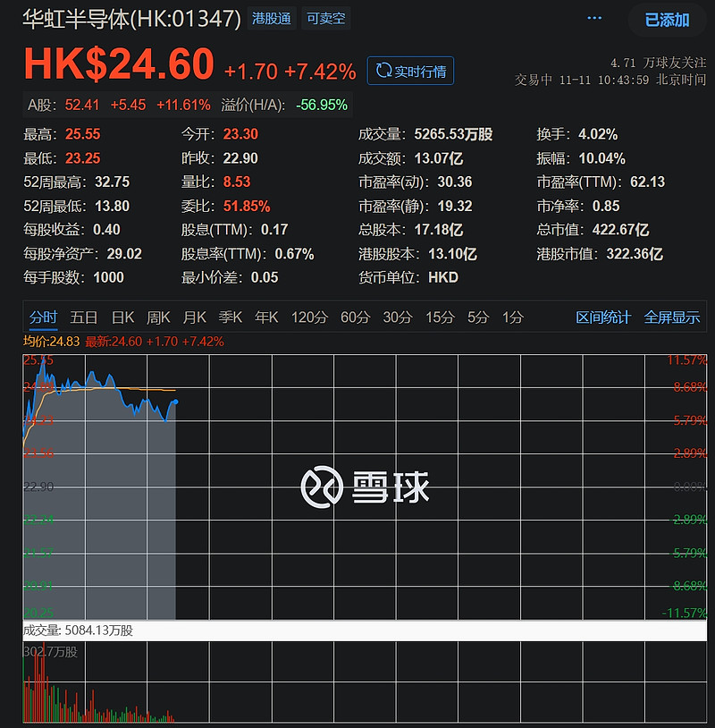Select the 60分 interval tab
The width and height of the screenshot is (715, 728).
[355, 317]
